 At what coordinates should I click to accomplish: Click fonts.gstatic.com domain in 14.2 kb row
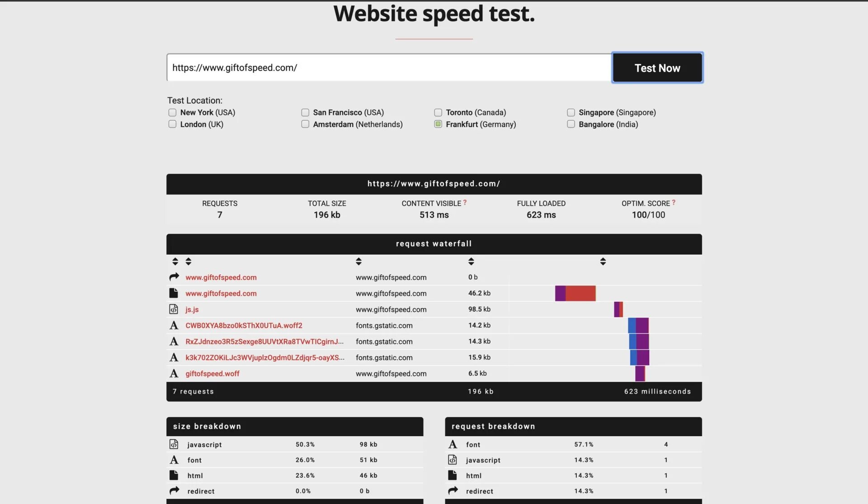(x=384, y=326)
